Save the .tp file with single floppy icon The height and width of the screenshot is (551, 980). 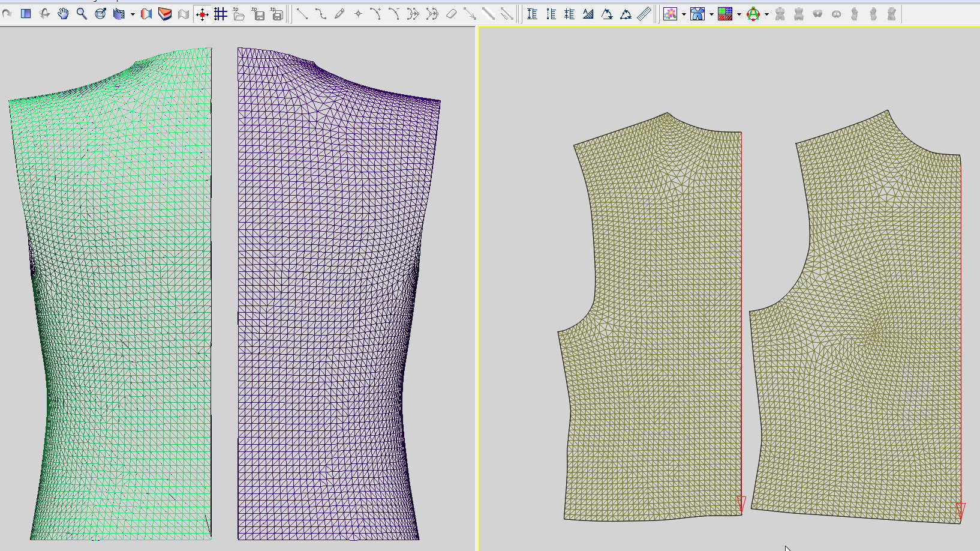pos(258,14)
